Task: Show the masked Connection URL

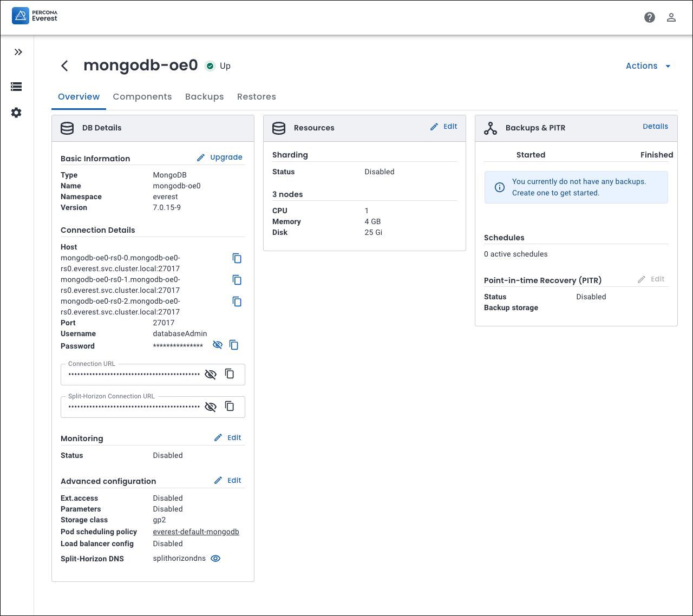Action: [211, 375]
